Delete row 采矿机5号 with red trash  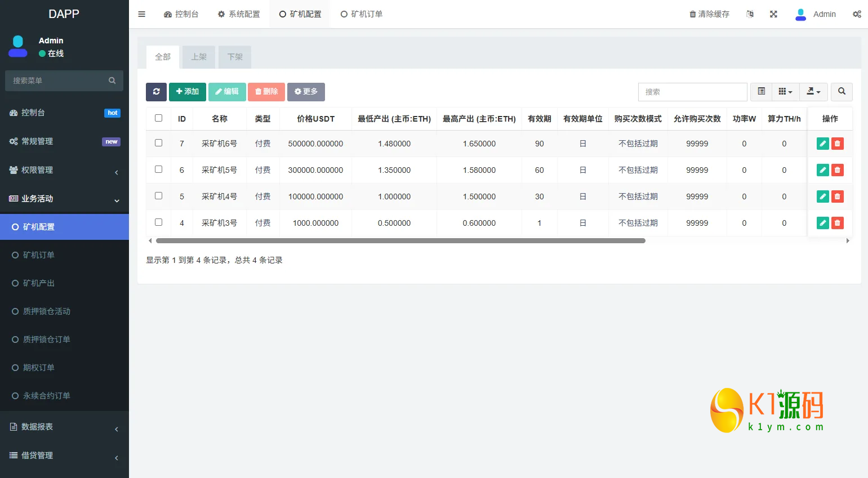pyautogui.click(x=838, y=170)
